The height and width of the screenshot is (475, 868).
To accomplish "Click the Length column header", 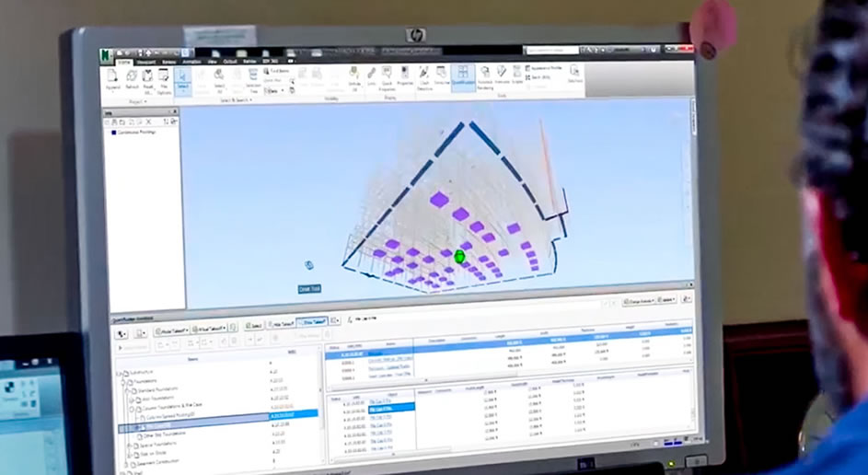I will [499, 335].
